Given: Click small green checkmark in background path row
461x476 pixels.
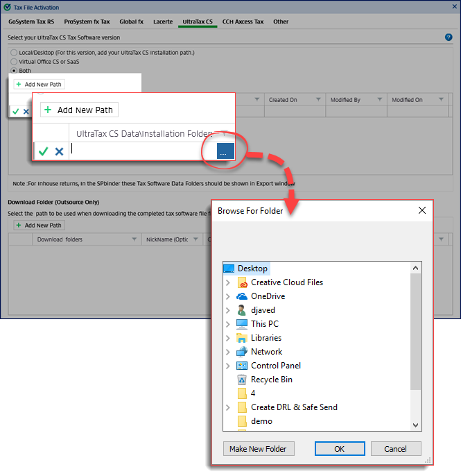Looking at the screenshot, I should (x=16, y=112).
